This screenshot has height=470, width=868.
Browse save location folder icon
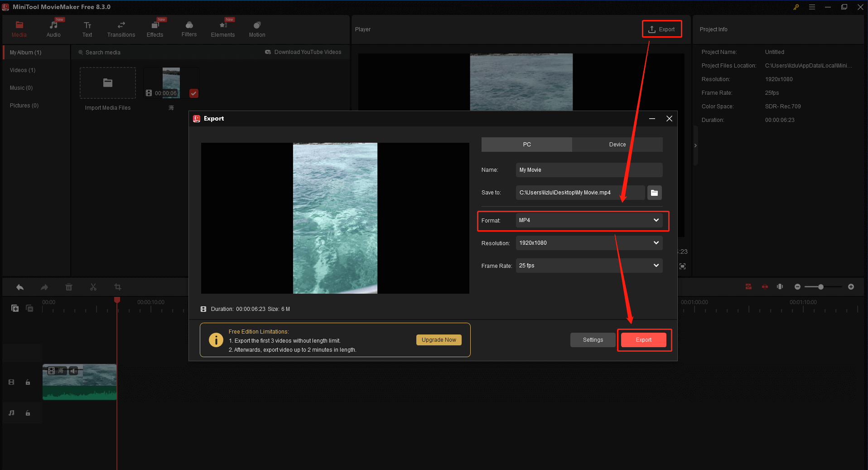click(654, 193)
